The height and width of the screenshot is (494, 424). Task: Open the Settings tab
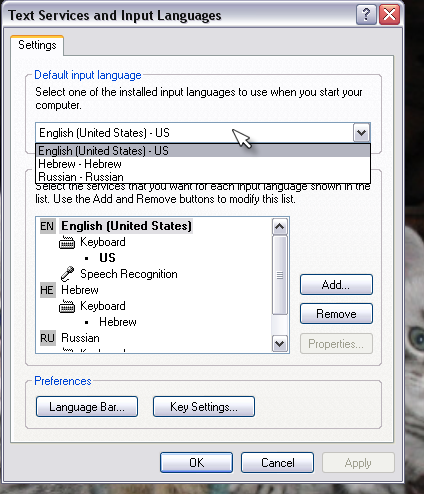[x=37, y=45]
